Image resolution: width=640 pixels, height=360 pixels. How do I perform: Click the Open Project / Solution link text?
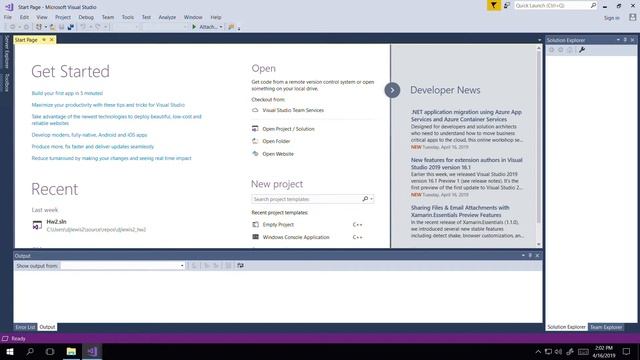click(x=288, y=129)
